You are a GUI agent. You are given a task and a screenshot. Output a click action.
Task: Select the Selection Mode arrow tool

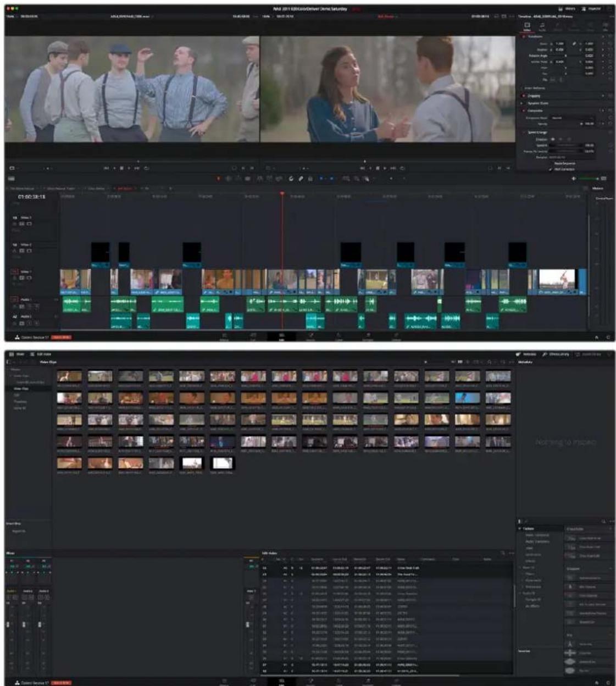click(219, 179)
